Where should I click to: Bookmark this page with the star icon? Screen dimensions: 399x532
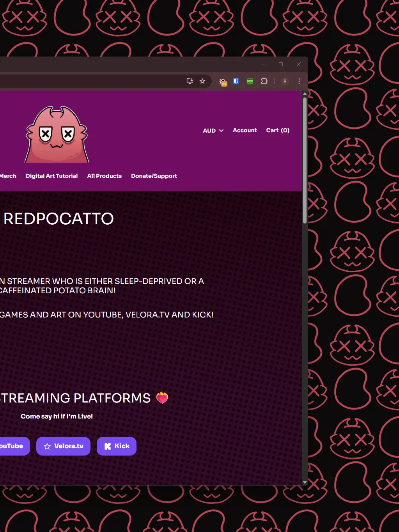click(202, 81)
